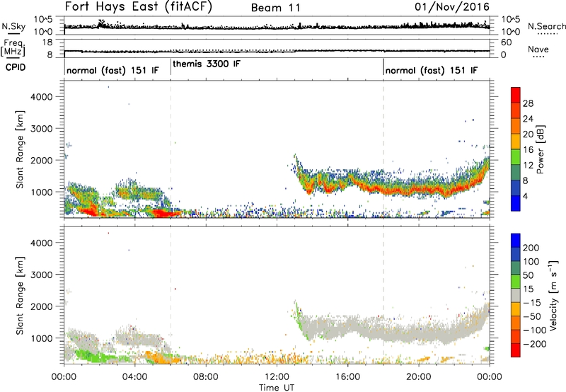Click the first 'normal (fast) 151 IF' label
This screenshot has height=392, width=566.
[112, 70]
